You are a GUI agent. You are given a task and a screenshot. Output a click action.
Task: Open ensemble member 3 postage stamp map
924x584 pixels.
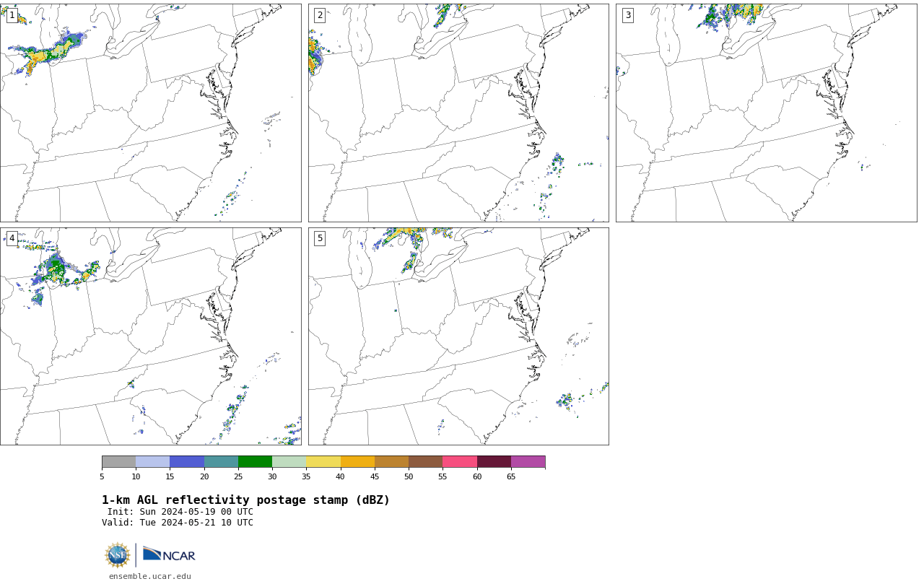(766, 113)
